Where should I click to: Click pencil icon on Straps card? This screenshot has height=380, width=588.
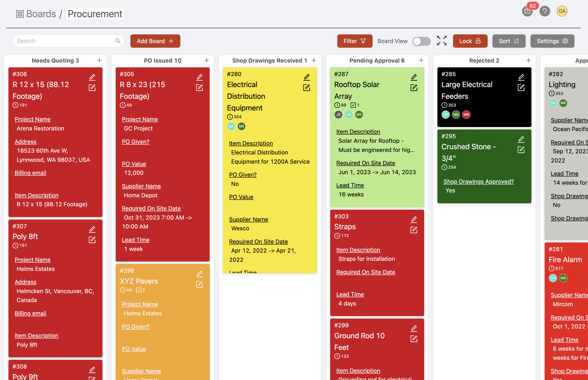tap(414, 219)
